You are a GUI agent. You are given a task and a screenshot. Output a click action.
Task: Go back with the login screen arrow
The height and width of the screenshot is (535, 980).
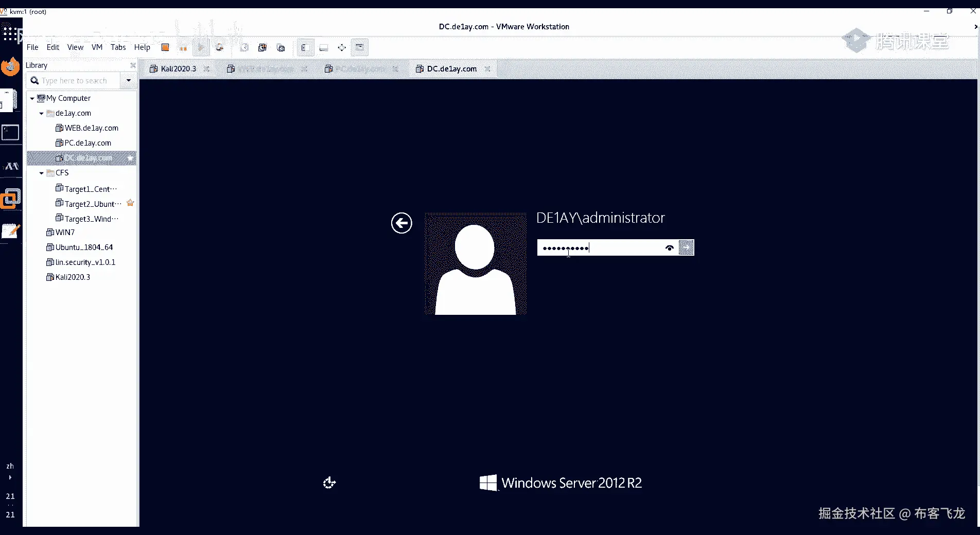click(x=401, y=223)
